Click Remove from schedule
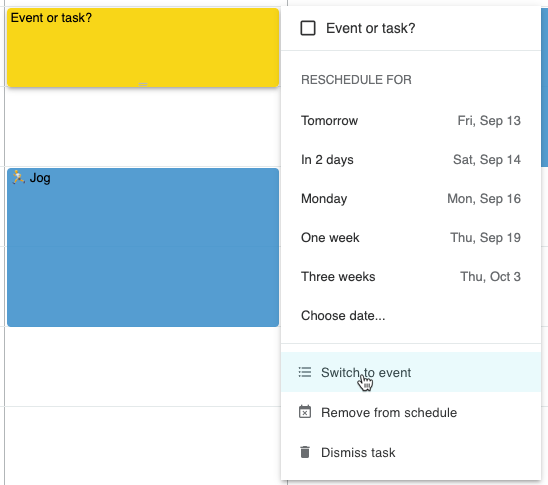This screenshot has width=548, height=485. pyautogui.click(x=411, y=412)
